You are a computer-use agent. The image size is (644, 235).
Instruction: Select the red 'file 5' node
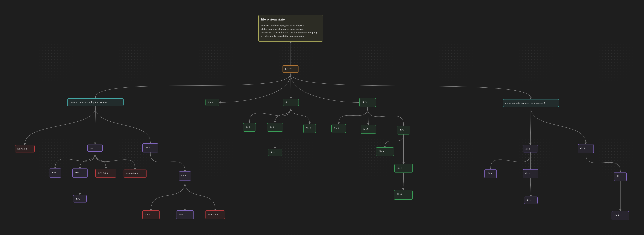pyautogui.click(x=151, y=215)
